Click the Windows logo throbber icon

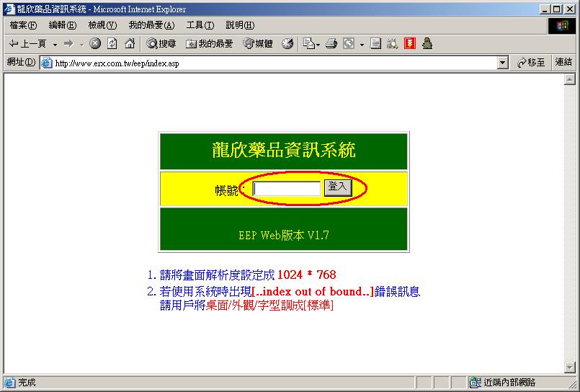pyautogui.click(x=561, y=26)
